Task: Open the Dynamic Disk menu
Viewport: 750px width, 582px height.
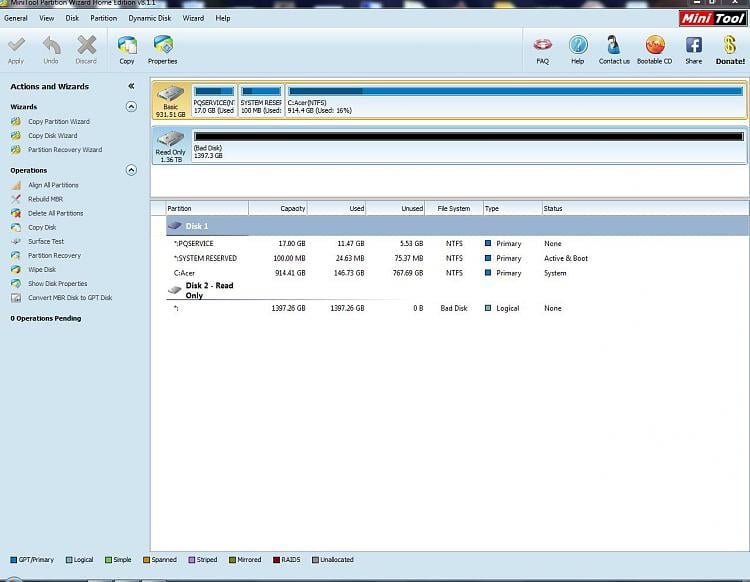Action: (x=150, y=18)
